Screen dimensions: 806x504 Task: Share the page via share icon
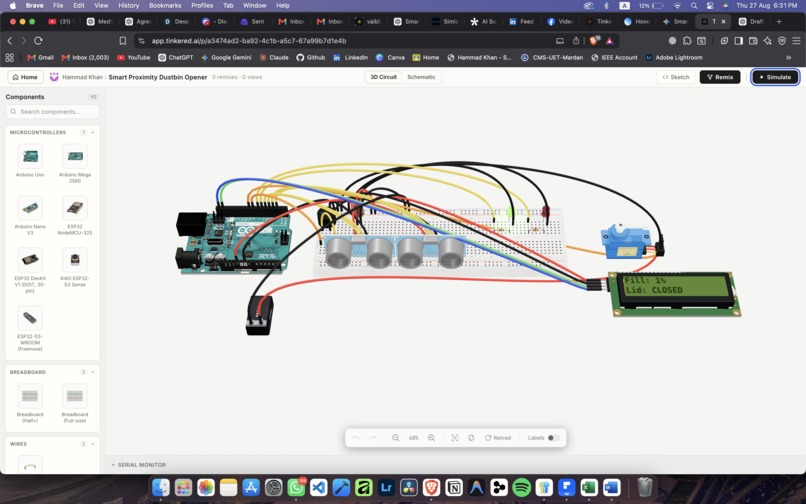576,41
